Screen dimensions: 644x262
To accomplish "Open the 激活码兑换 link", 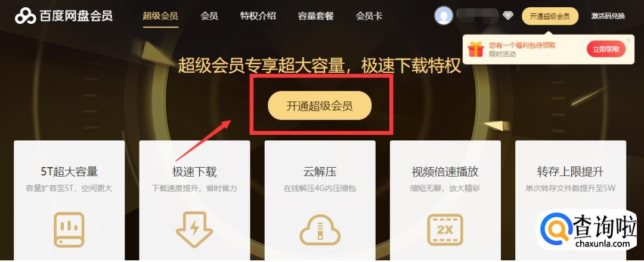I will [608, 17].
